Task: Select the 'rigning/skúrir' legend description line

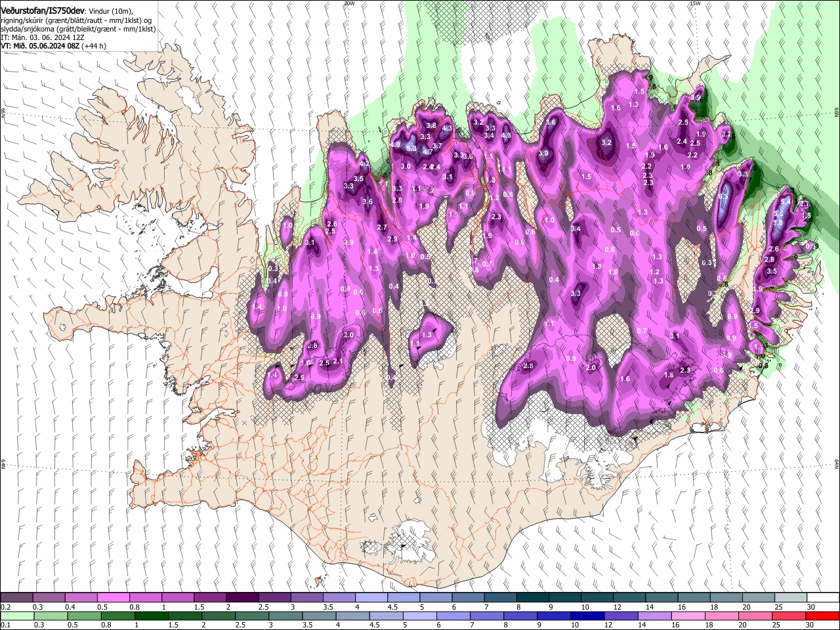Action: point(76,20)
